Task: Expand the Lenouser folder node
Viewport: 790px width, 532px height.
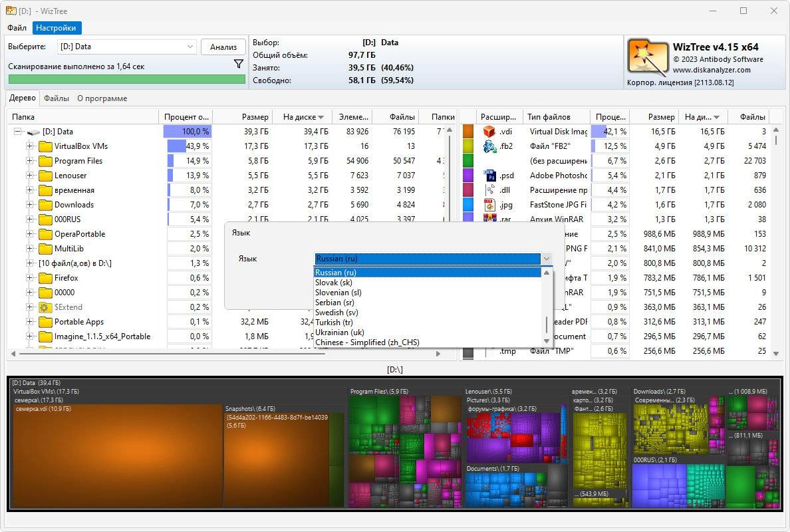Action: click(x=30, y=176)
